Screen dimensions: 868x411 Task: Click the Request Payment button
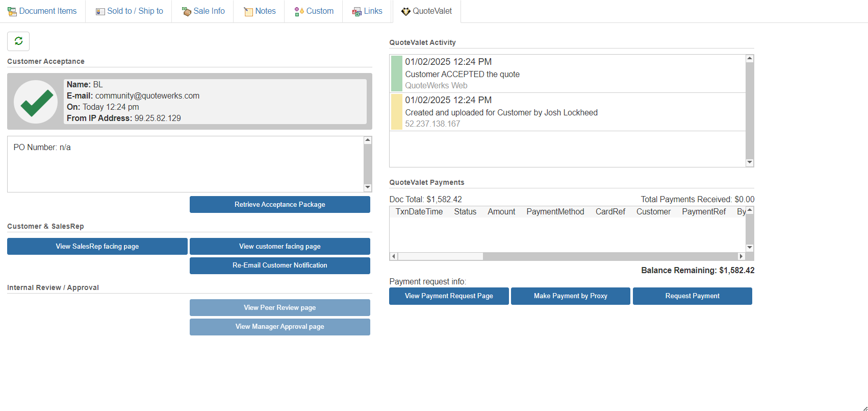pyautogui.click(x=692, y=296)
